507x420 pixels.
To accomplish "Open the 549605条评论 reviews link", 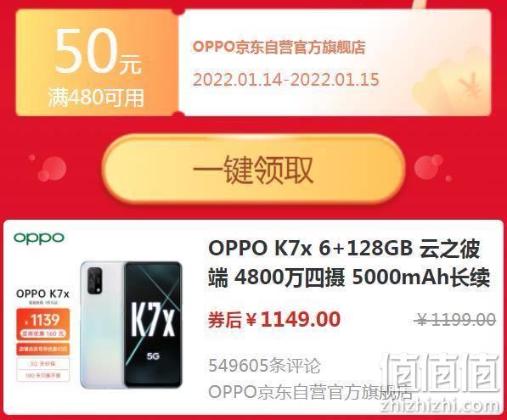I will pyautogui.click(x=264, y=366).
